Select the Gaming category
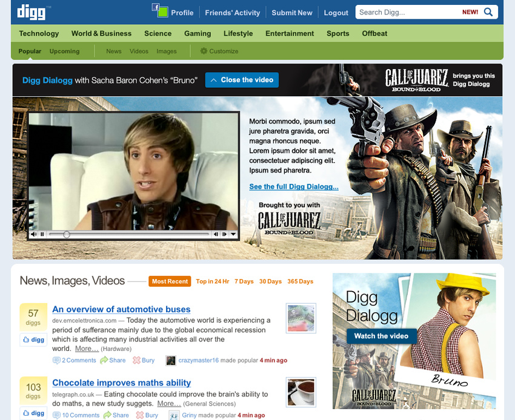 click(198, 33)
